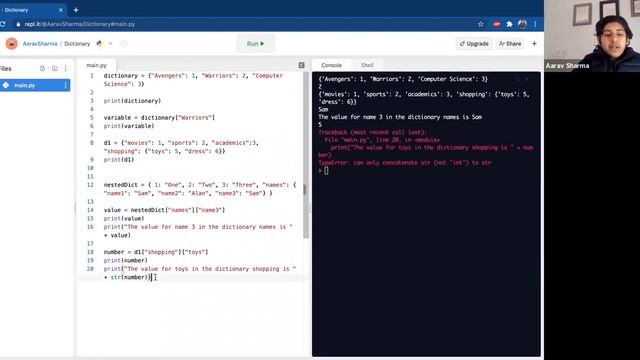This screenshot has height=360, width=640.
Task: Click 'print(variable)' on line 6
Action: coord(129,126)
